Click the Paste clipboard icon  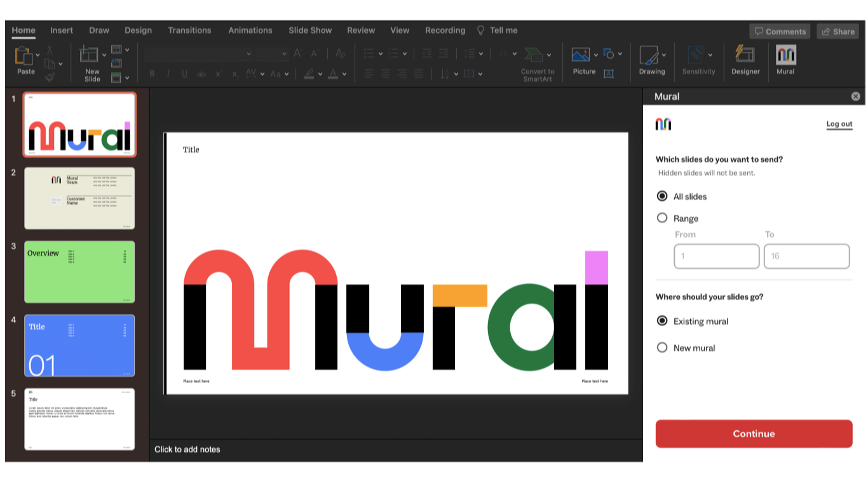(x=24, y=56)
